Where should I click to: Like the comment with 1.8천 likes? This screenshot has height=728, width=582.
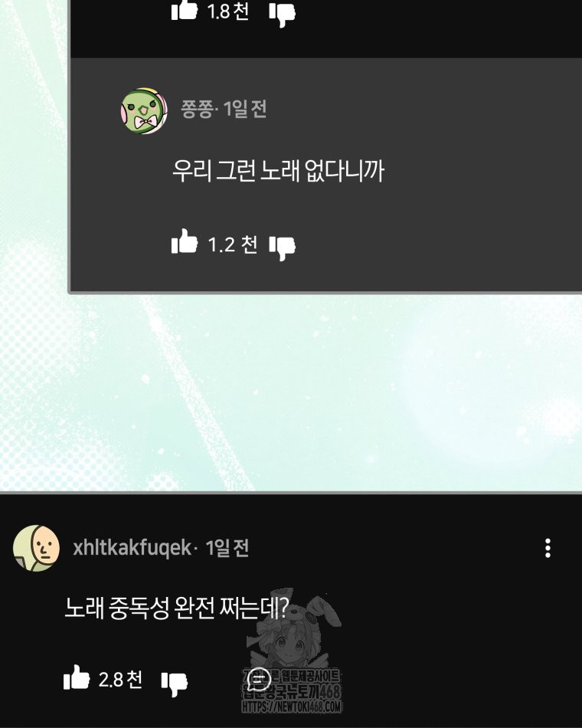pos(185,10)
